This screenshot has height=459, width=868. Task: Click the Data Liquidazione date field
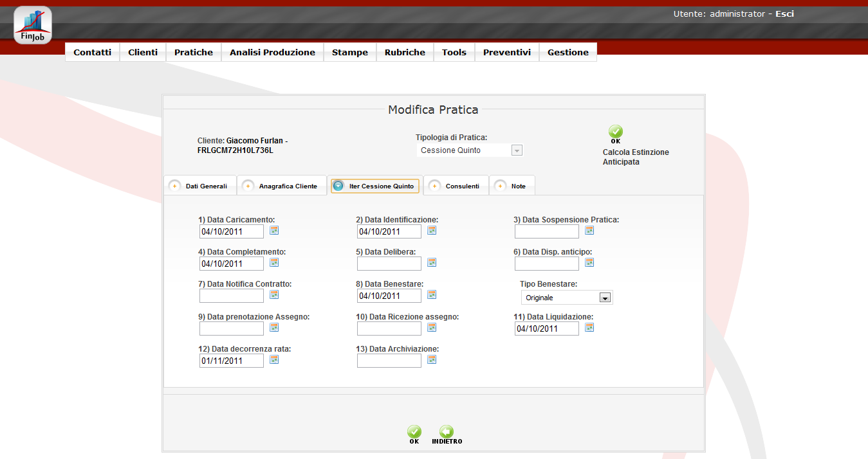pos(547,328)
